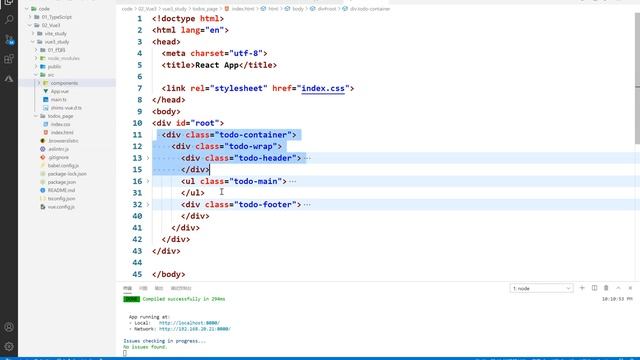Collapse the src folder chevron
Viewport: 640px width, 360px height.
coord(36,75)
